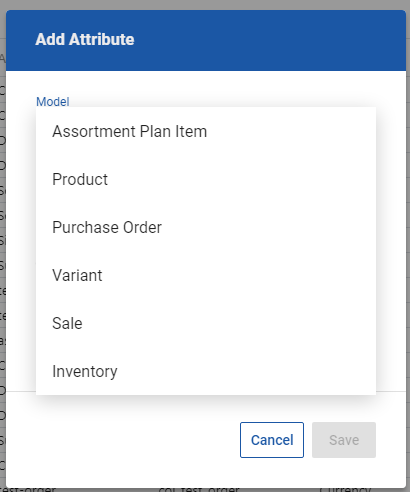Choose the Product model option

206,179
